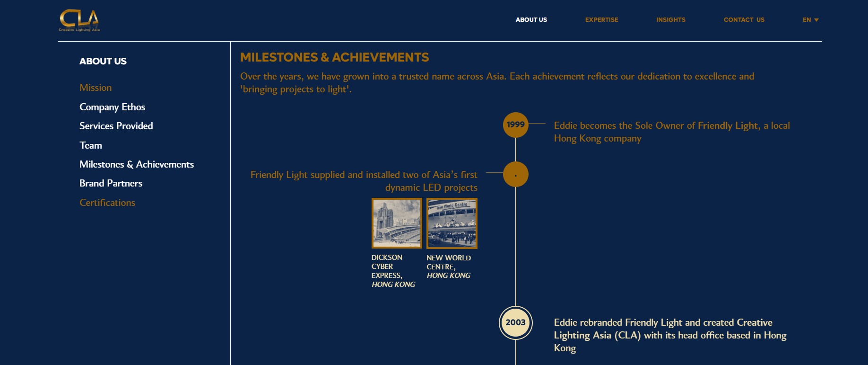
Task: Select the 2003 timeline marker
Action: [515, 323]
